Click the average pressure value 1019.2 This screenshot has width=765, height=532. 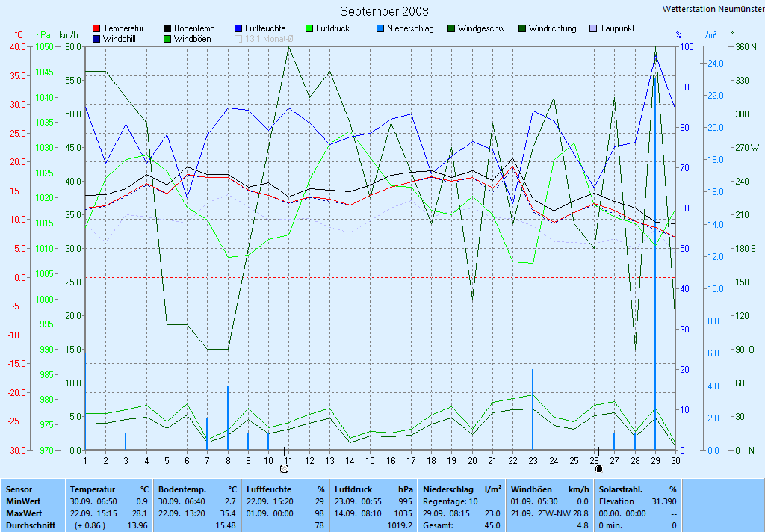pyautogui.click(x=400, y=526)
